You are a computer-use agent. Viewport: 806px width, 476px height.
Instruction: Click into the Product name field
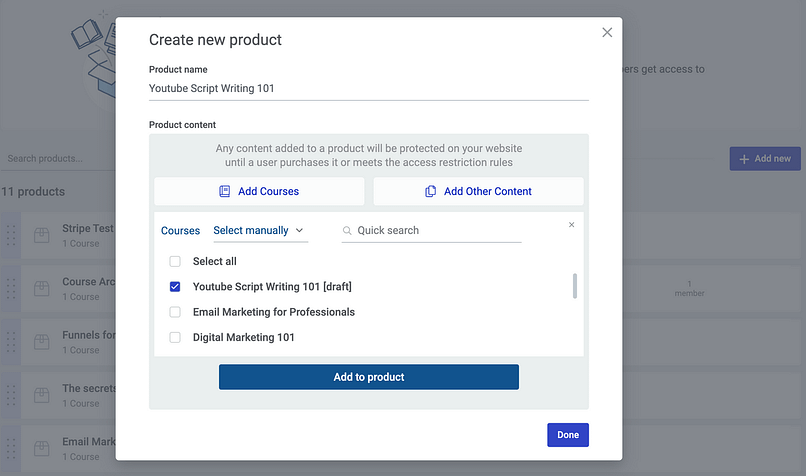(368, 88)
